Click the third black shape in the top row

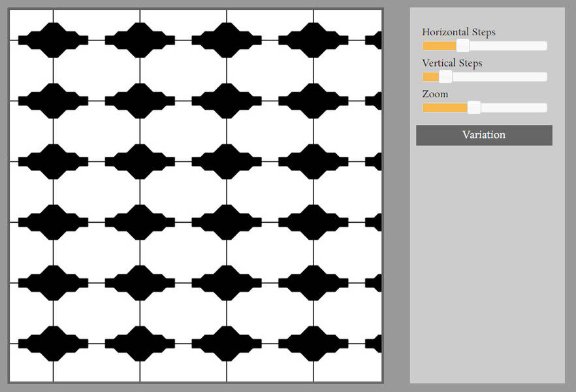pos(227,41)
